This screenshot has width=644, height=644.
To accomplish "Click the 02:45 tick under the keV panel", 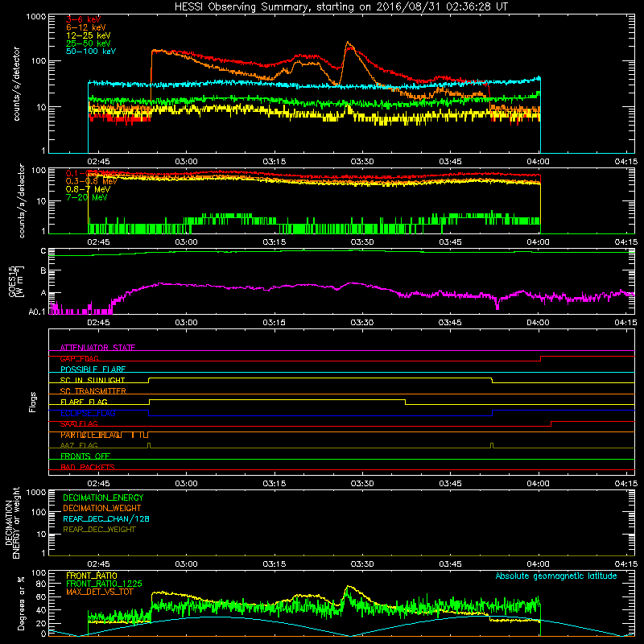I will (x=98, y=162).
